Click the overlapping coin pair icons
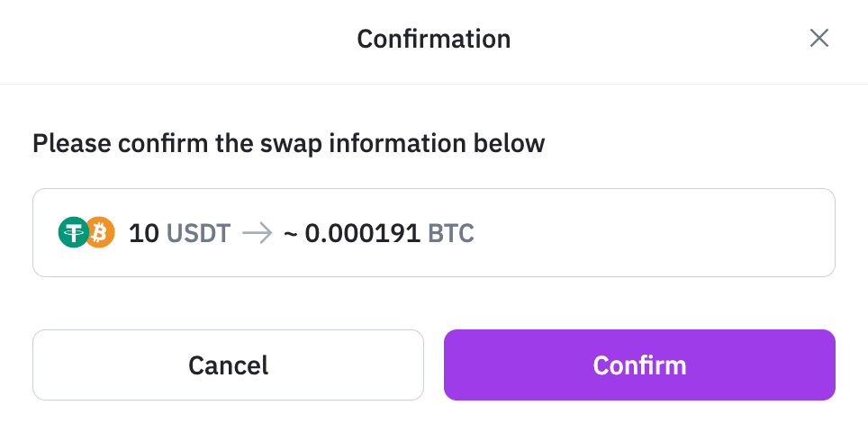868x432 pixels. pyautogui.click(x=86, y=232)
